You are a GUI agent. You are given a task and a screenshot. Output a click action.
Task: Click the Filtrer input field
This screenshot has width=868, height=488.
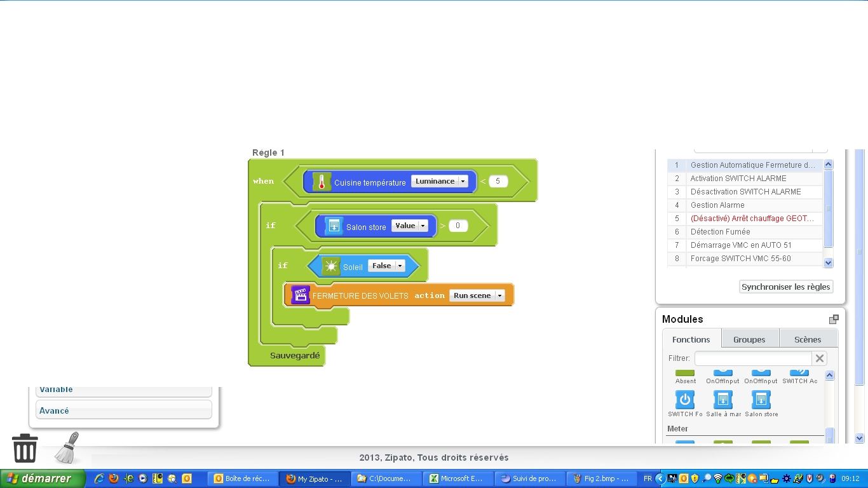[x=752, y=358]
